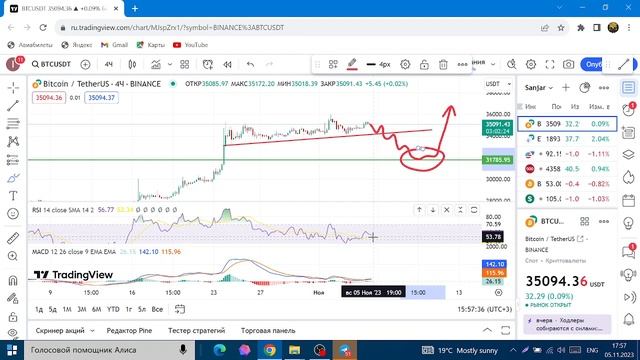
Task: Open the USDT currency dropdown
Action: point(498,84)
